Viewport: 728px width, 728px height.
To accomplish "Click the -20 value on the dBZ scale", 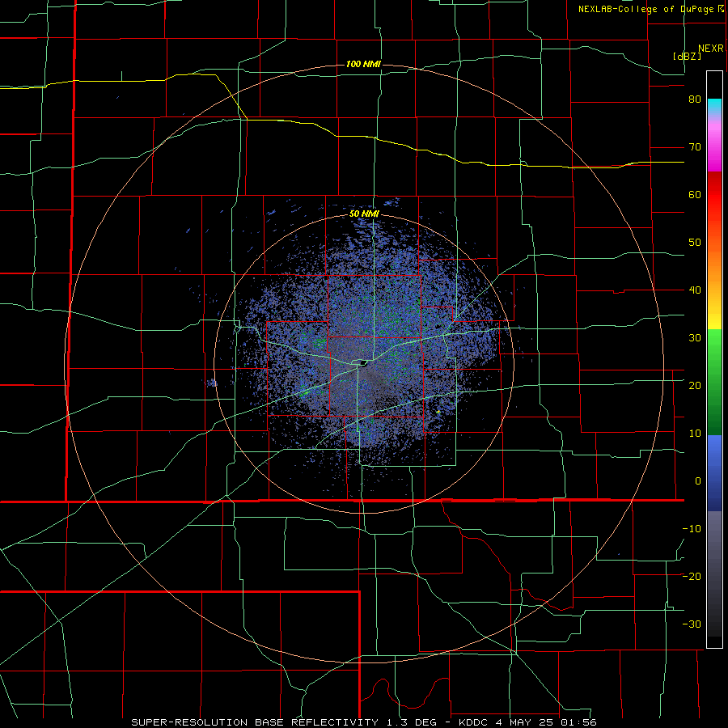I will coord(692,576).
